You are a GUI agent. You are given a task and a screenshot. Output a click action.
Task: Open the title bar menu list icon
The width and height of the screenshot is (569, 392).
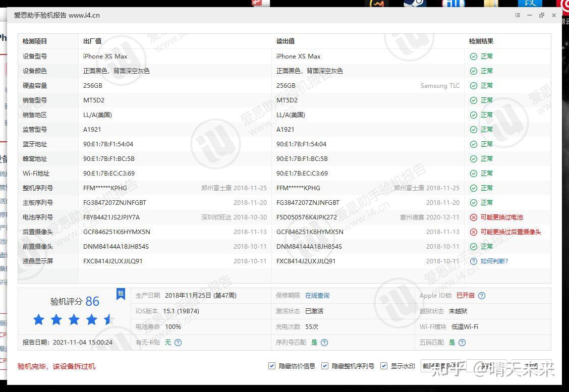click(518, 15)
